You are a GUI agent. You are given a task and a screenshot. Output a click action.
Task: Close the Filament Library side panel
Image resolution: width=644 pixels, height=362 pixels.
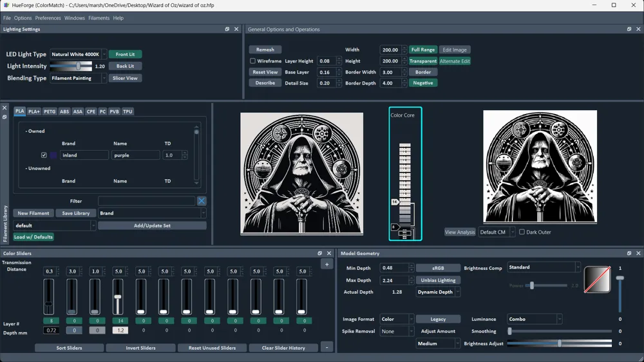[5, 108]
